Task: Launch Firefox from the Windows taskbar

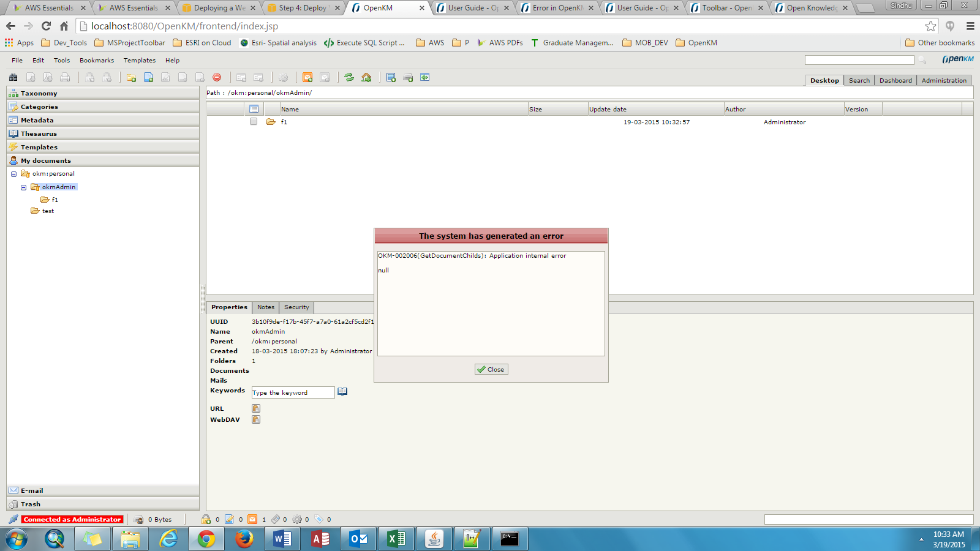Action: (x=244, y=539)
